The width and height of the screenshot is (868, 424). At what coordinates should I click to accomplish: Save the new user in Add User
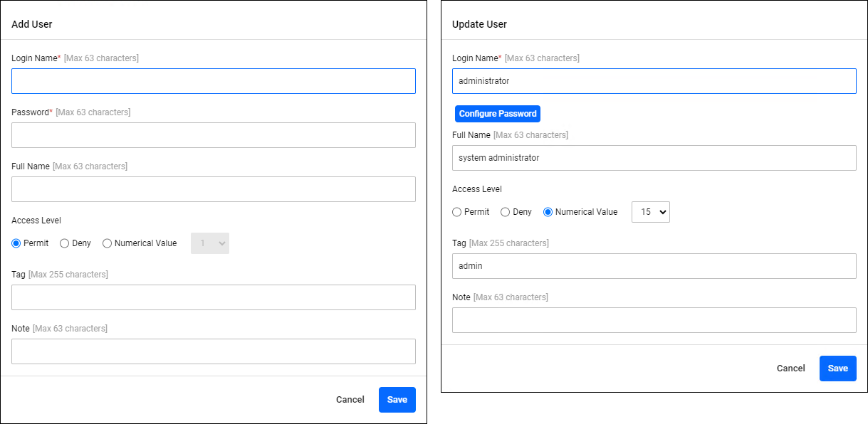pos(397,400)
